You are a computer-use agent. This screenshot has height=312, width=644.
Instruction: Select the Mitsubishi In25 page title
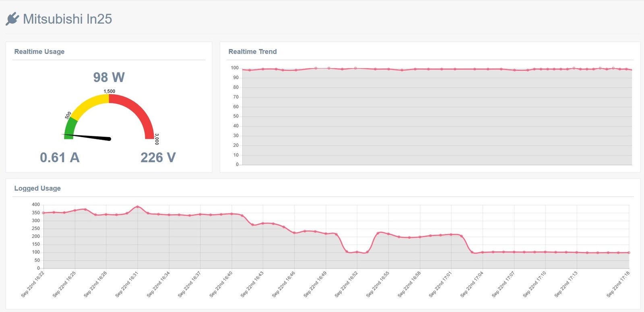(68, 19)
